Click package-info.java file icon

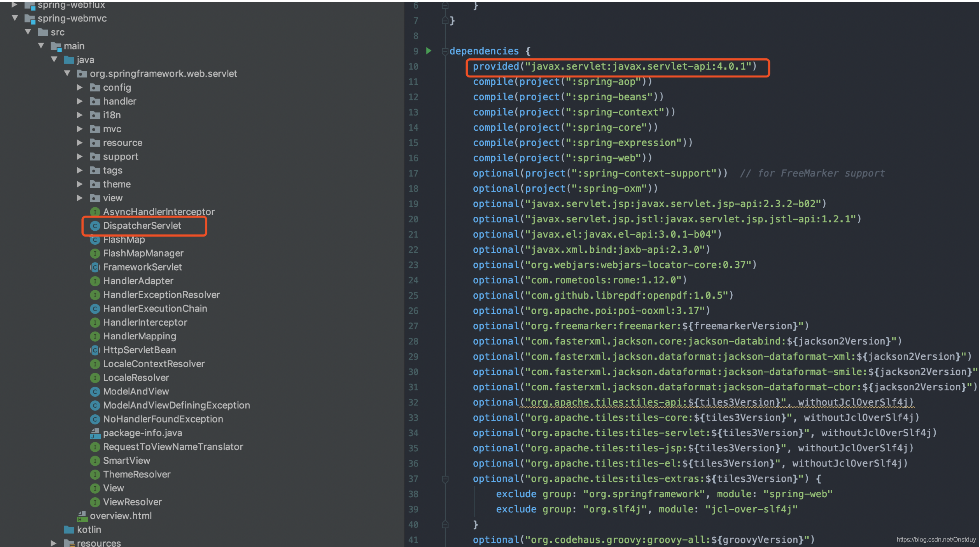(x=95, y=433)
